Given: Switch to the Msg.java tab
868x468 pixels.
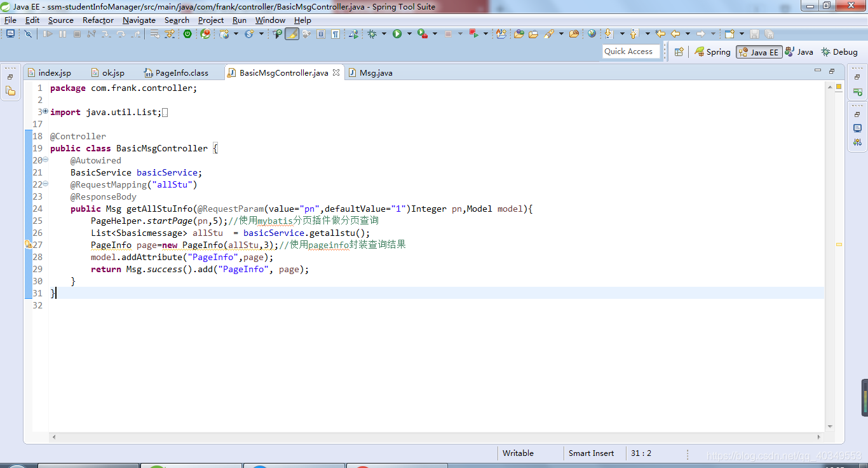Looking at the screenshot, I should point(370,72).
